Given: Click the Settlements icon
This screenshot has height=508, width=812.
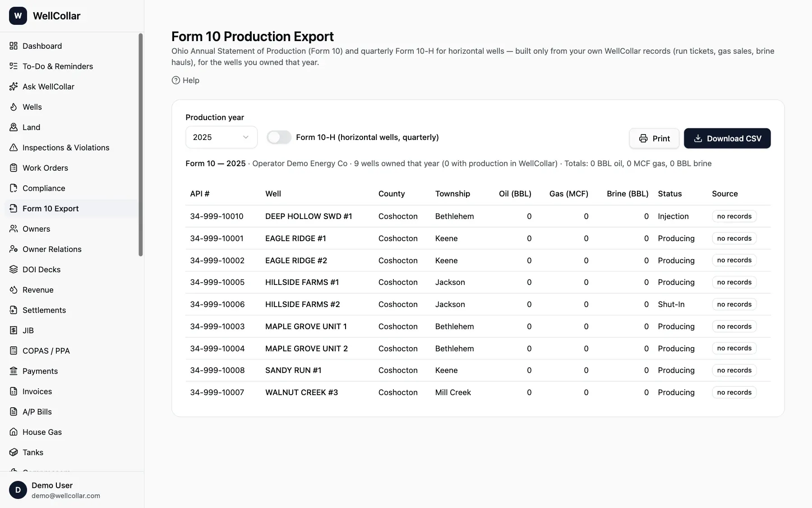Looking at the screenshot, I should pyautogui.click(x=14, y=310).
